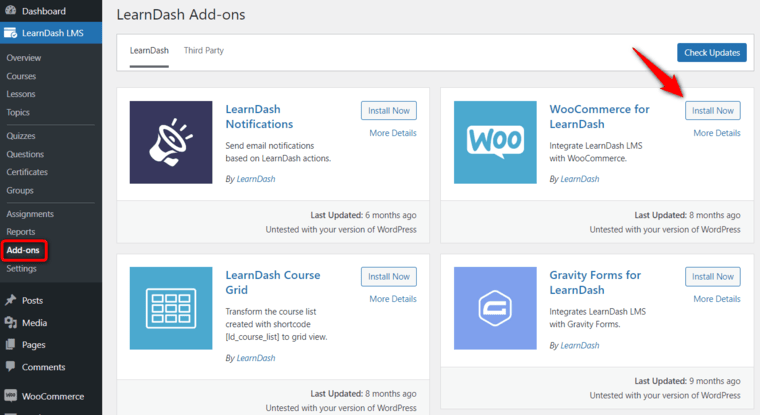This screenshot has height=415, width=760.
Task: Click 'Last Updated: 6 months ago' text
Action: click(364, 215)
